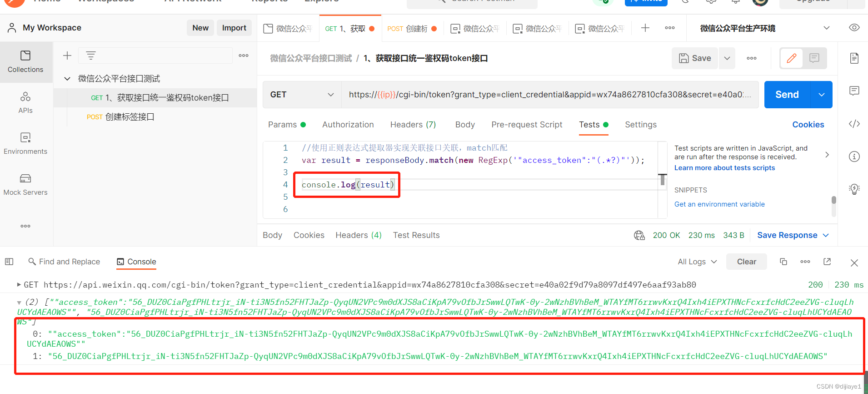Switch to Pre-request Script tab
868x394 pixels.
[527, 125]
